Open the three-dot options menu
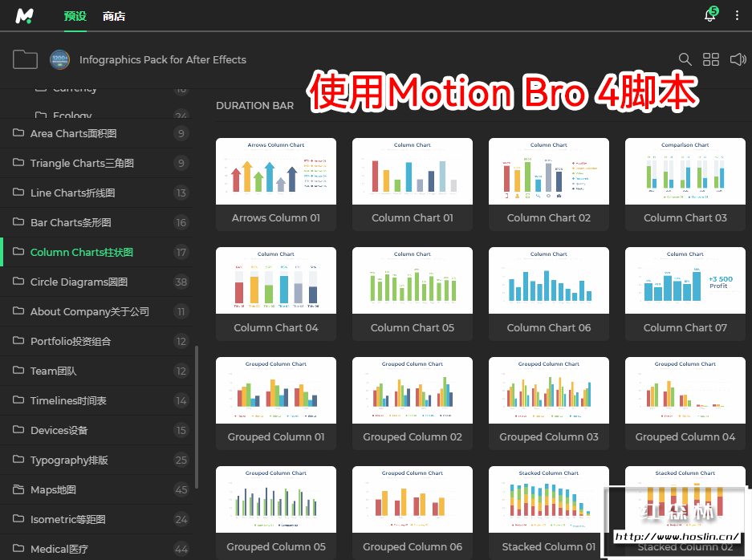The image size is (752, 560). click(737, 15)
